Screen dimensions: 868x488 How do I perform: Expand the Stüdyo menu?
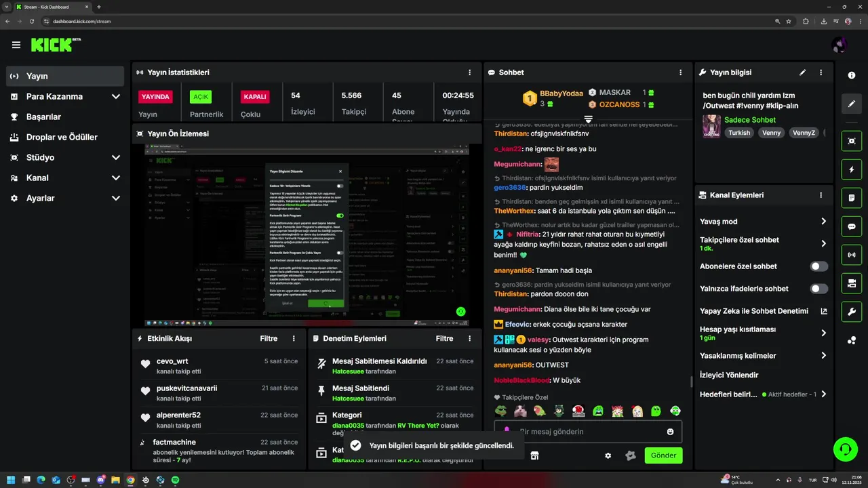pyautogui.click(x=116, y=157)
